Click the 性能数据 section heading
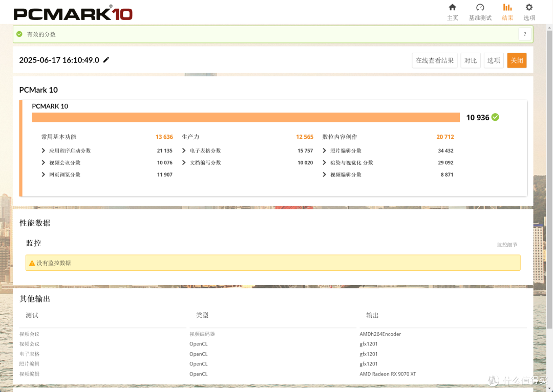This screenshot has height=392, width=553. click(x=35, y=223)
